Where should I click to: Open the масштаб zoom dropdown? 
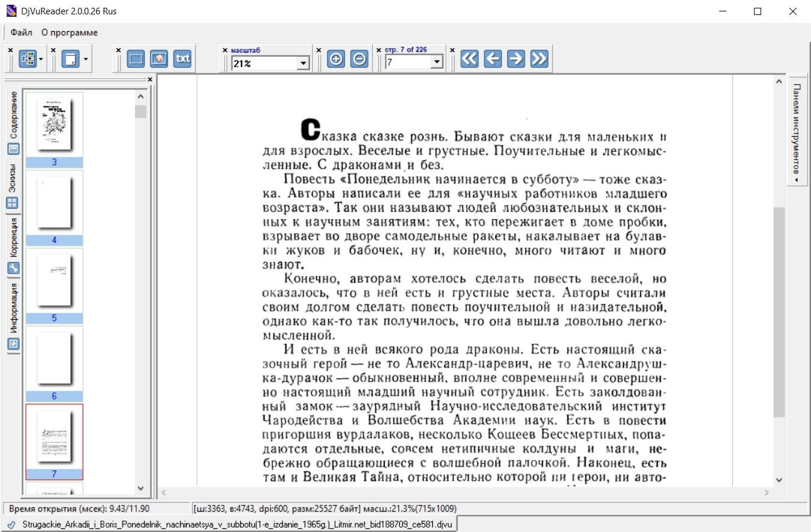(303, 63)
